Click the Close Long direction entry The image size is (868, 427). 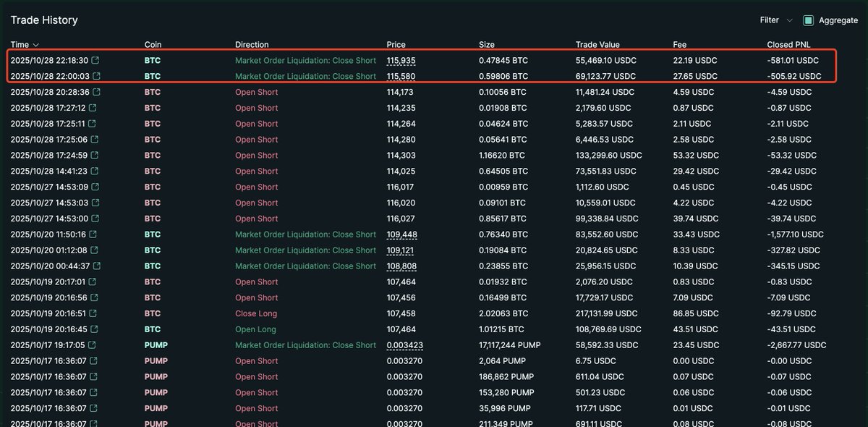point(256,313)
